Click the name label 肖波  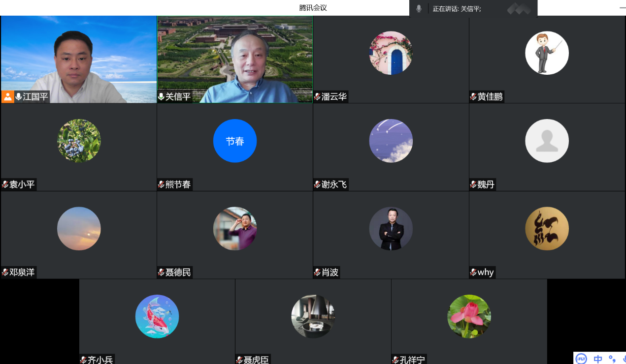[330, 273]
